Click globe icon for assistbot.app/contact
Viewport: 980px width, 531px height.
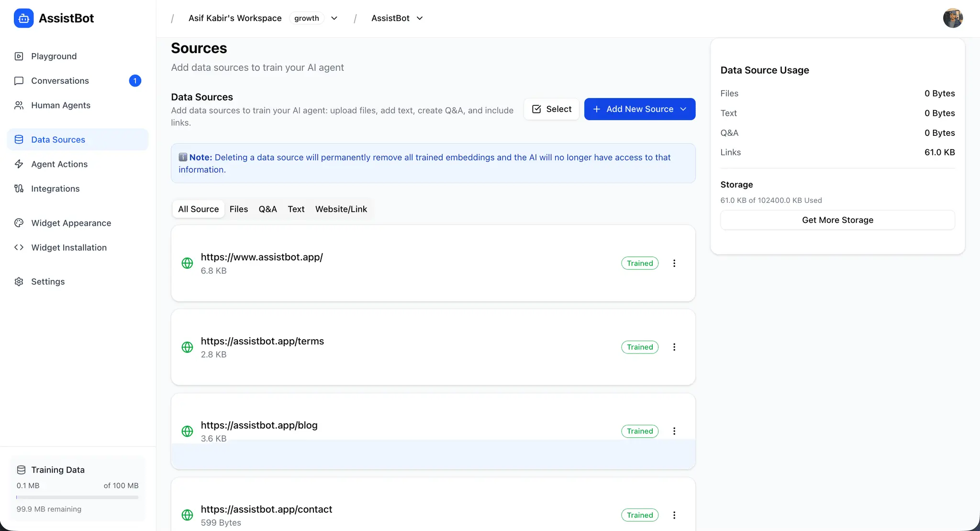click(187, 515)
